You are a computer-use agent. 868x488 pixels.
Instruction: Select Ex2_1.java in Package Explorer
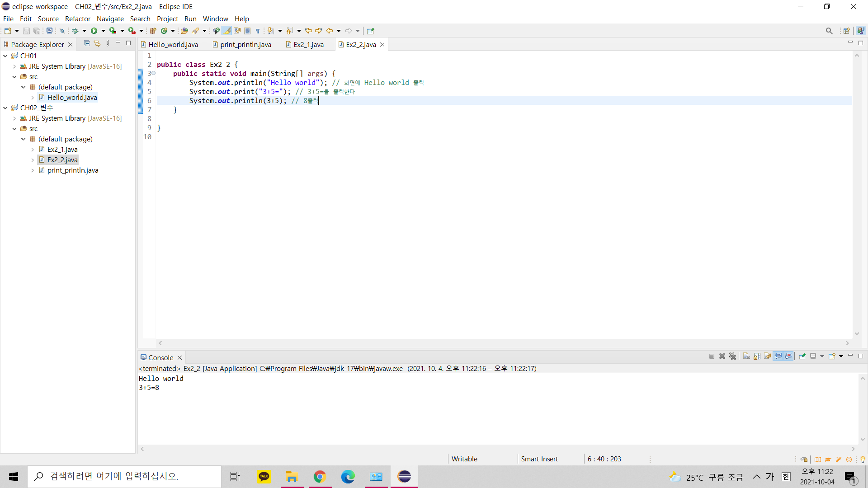(x=62, y=150)
